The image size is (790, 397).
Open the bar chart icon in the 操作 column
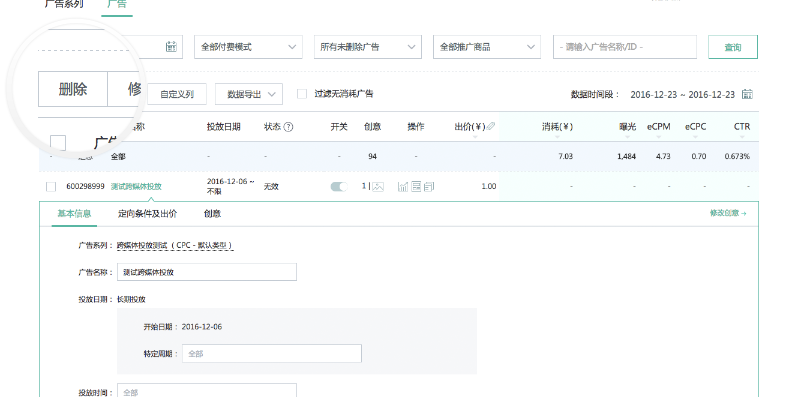click(403, 187)
